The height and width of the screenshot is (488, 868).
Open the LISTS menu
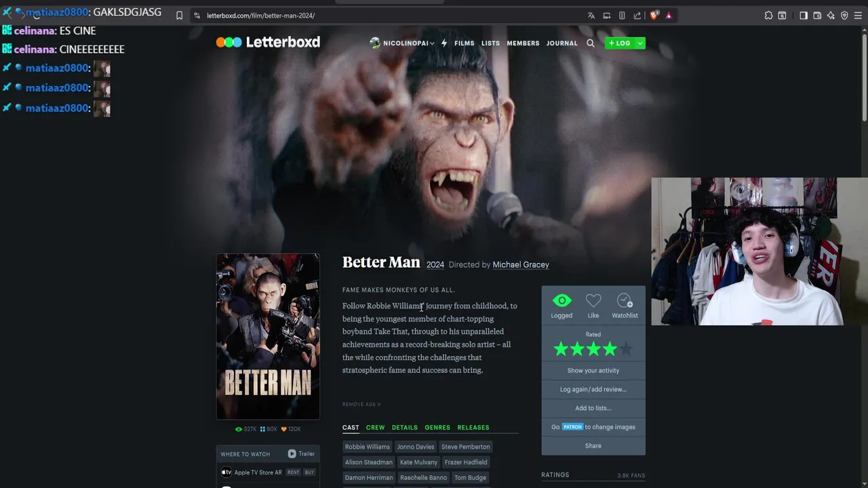490,43
